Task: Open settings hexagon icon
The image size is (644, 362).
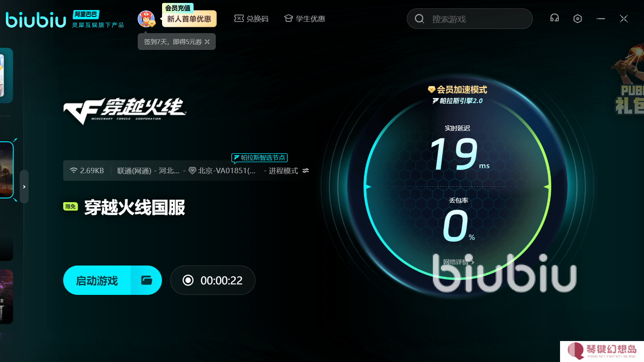Action: [x=578, y=18]
